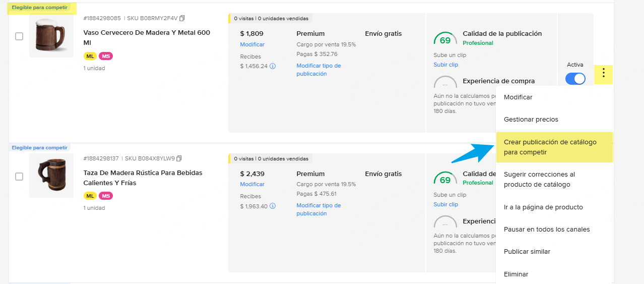Screen dimensions: 644x284
Task: Open Modificar tipo de publicación for Taza
Action: [x=318, y=209]
